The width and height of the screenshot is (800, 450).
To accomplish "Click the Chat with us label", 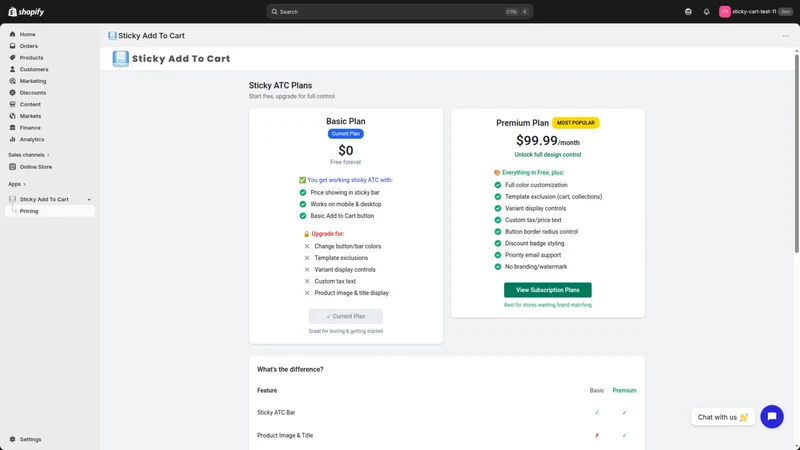I will click(x=722, y=417).
